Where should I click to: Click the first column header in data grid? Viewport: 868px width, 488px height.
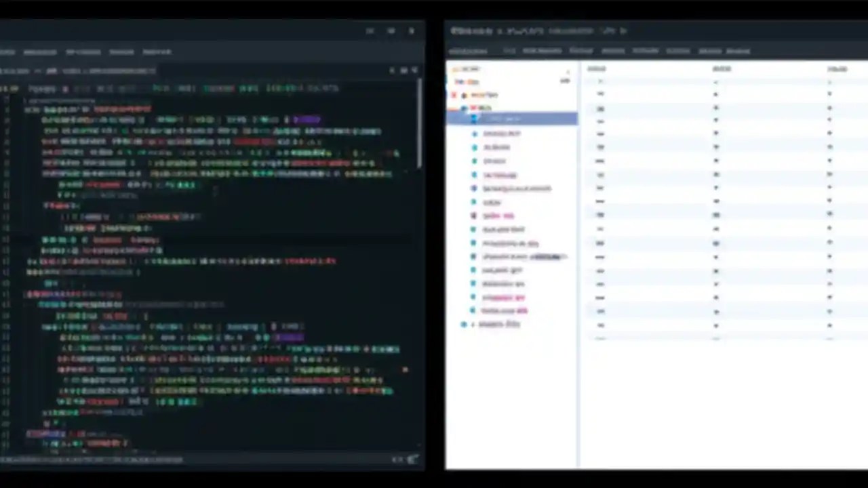[x=597, y=68]
